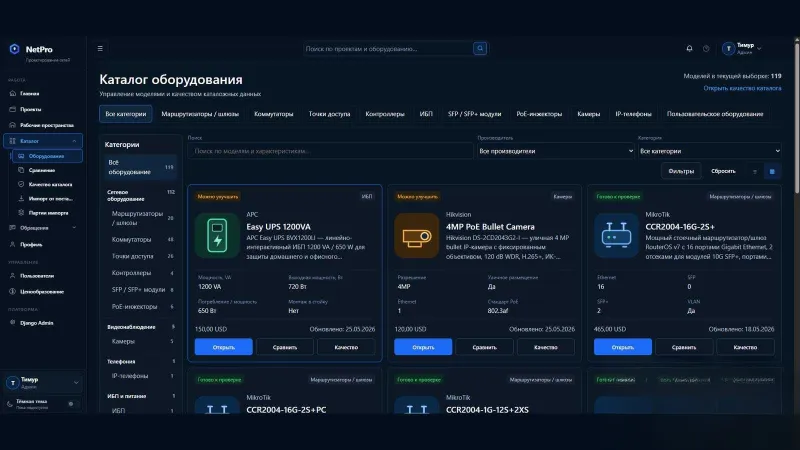Compare the 4MP PoE Bullet Camera
Viewport: 800px width, 450px height.
click(484, 347)
